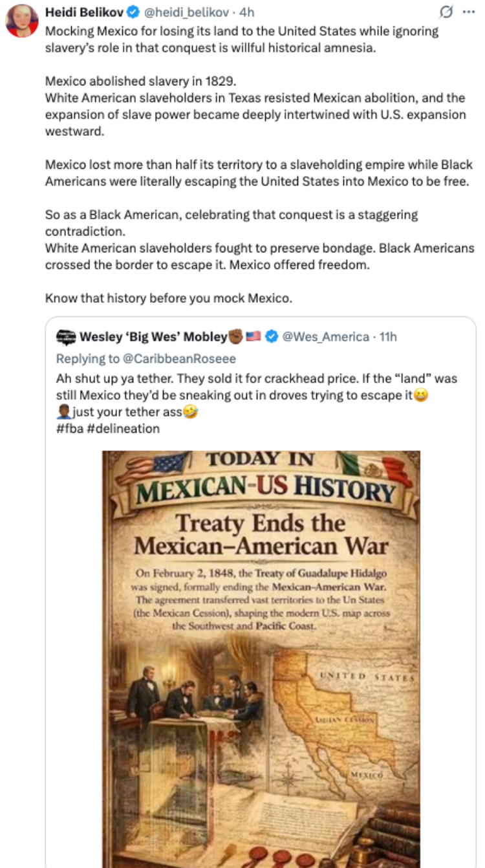Click Wesley Mobley's small avatar

point(66,336)
